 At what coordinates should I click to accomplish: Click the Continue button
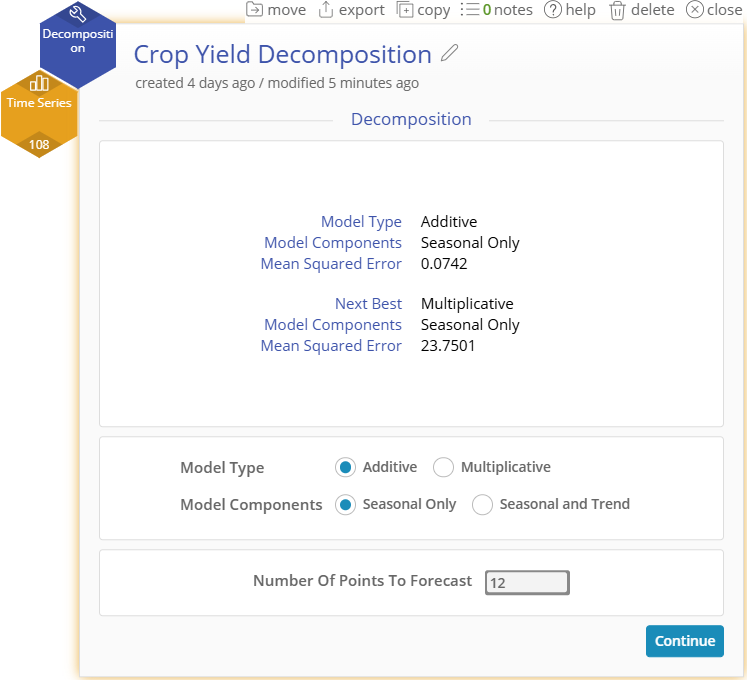pyautogui.click(x=685, y=641)
